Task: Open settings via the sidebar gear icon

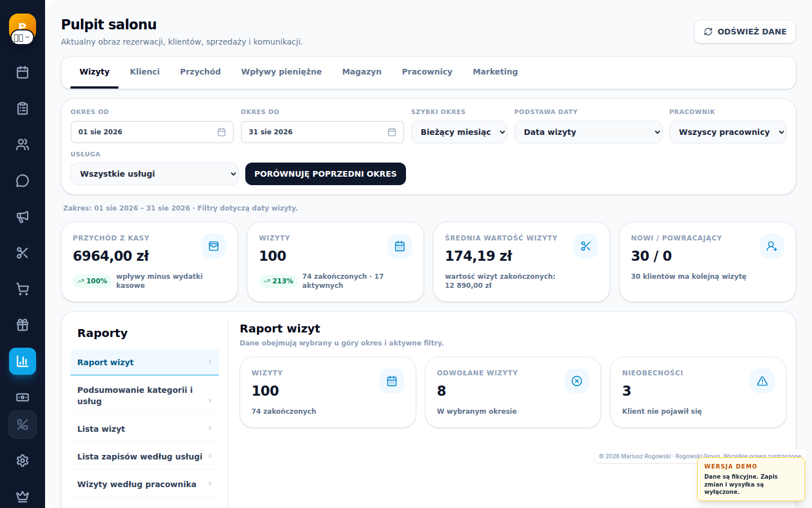Action: pos(23,461)
